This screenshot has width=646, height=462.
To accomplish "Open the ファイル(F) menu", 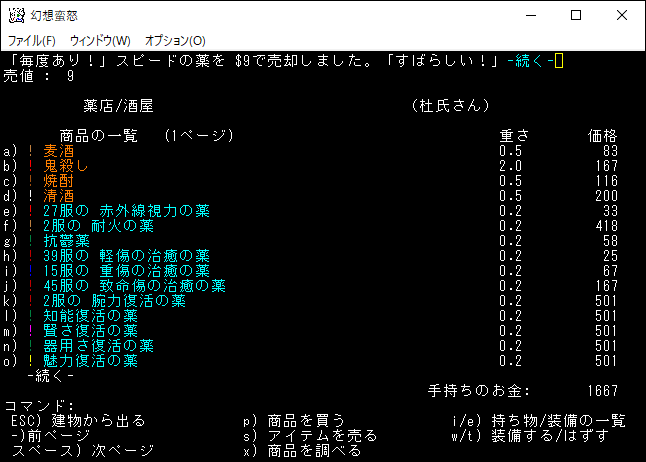I will tap(32, 40).
